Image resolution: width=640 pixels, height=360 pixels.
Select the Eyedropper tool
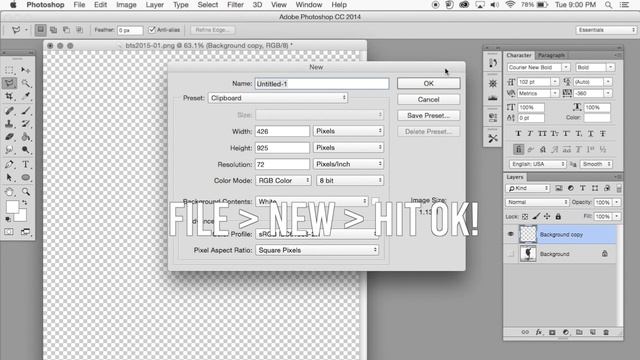click(25, 96)
